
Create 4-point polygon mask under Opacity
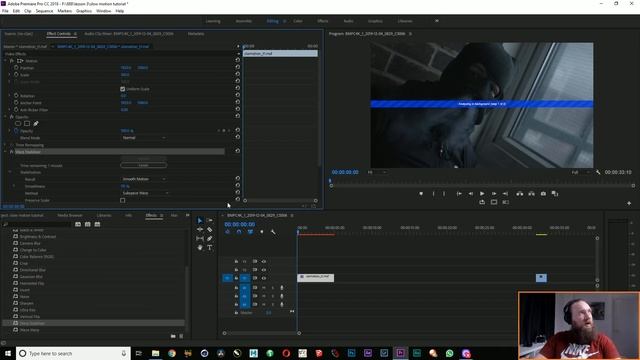coord(27,123)
